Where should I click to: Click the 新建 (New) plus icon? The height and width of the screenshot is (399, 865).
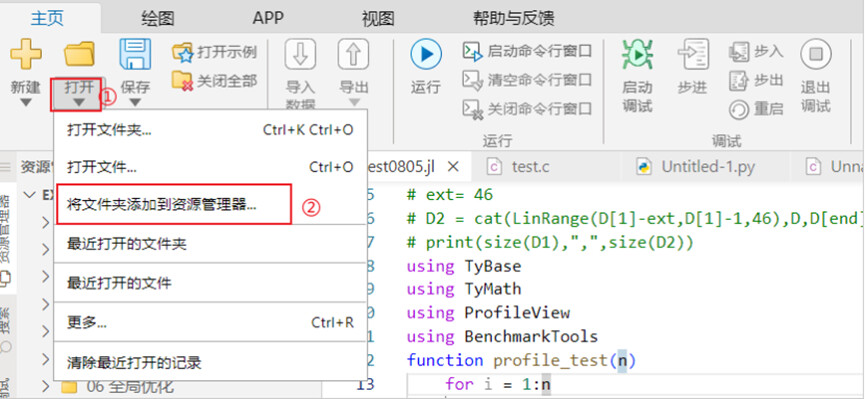pyautogui.click(x=25, y=54)
